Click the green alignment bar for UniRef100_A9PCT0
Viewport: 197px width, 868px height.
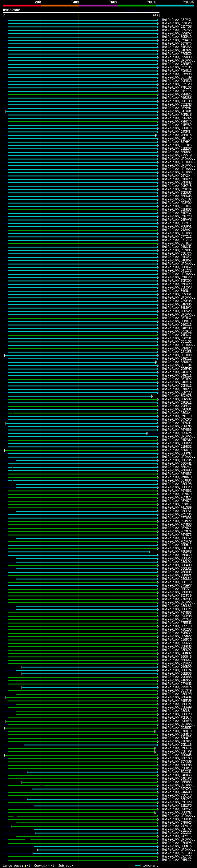click(x=81, y=121)
